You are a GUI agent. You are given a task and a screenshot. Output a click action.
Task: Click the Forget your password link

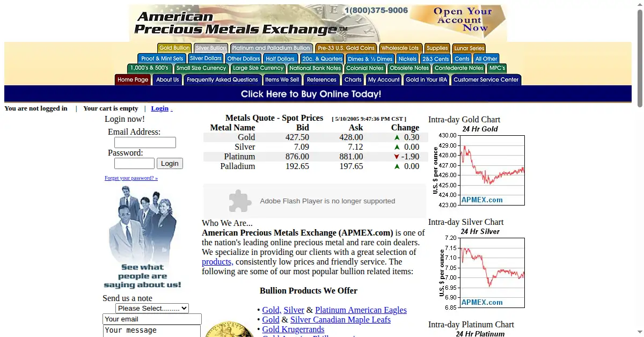click(x=131, y=178)
